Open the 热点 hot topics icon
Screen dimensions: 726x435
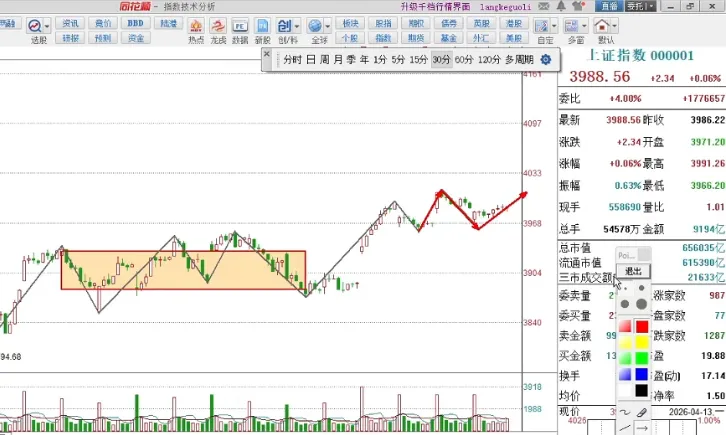click(196, 26)
